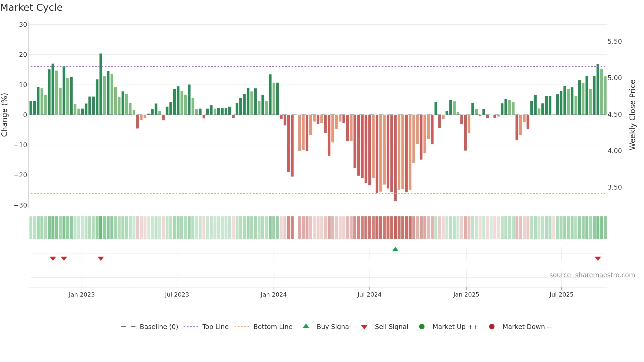
Task: Click the 3.50 price axis tick
Action: [615, 187]
